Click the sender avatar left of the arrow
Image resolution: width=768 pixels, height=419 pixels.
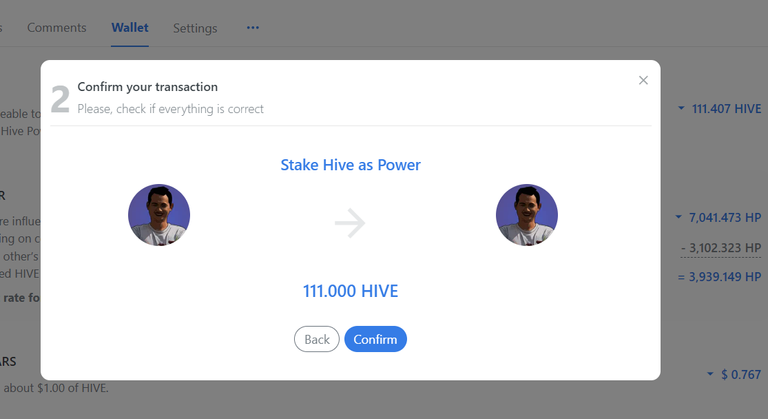tap(159, 215)
